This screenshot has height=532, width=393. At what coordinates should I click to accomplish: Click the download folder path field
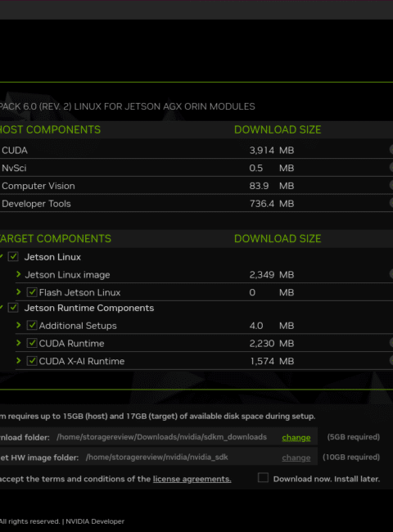pos(161,437)
